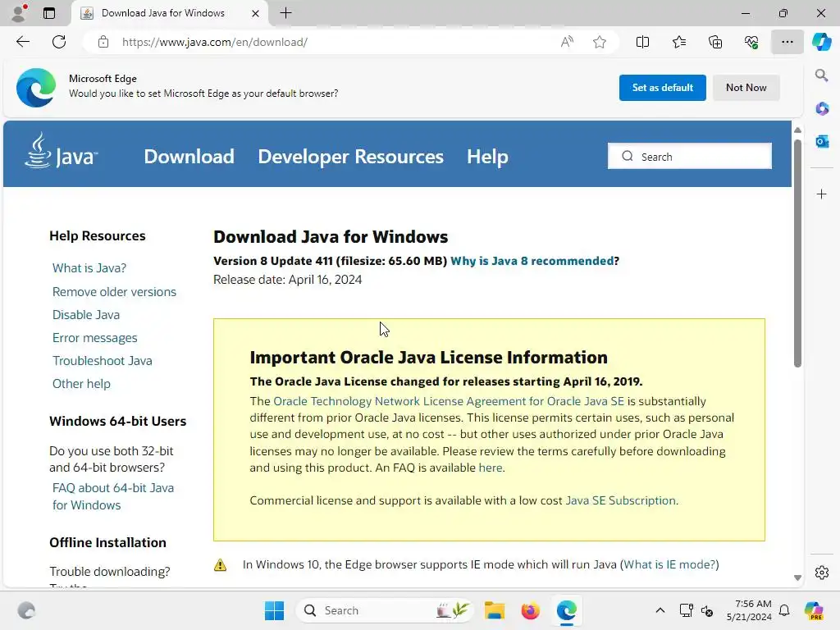Click Set as default button

[x=663, y=87]
